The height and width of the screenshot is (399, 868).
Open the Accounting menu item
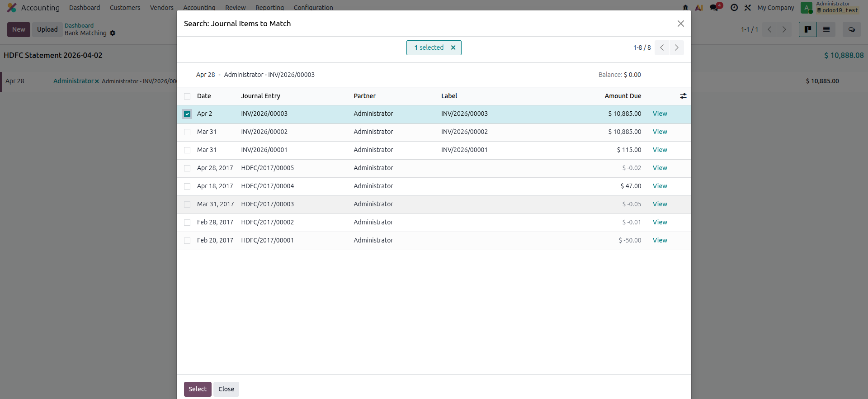coord(199,8)
